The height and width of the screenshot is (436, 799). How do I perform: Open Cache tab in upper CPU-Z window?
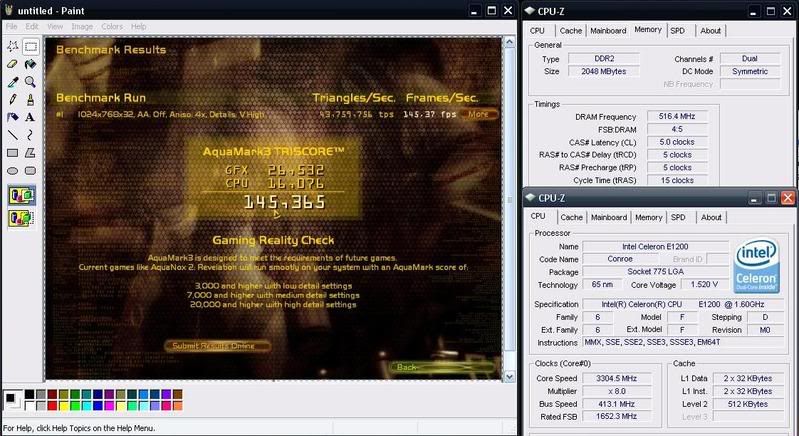click(x=571, y=31)
